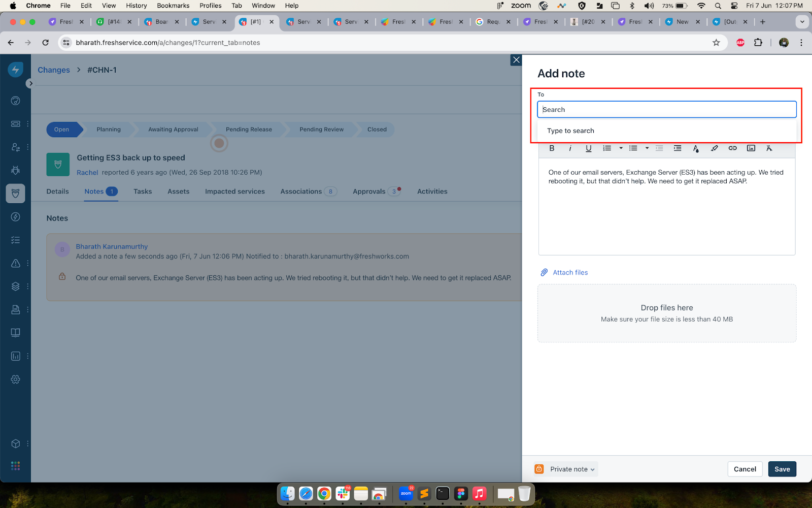The width and height of the screenshot is (812, 508).
Task: Click the To search field
Action: click(x=667, y=110)
